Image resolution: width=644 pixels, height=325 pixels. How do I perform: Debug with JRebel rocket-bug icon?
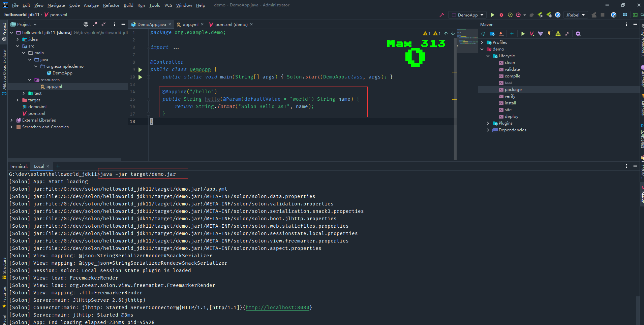tap(549, 15)
